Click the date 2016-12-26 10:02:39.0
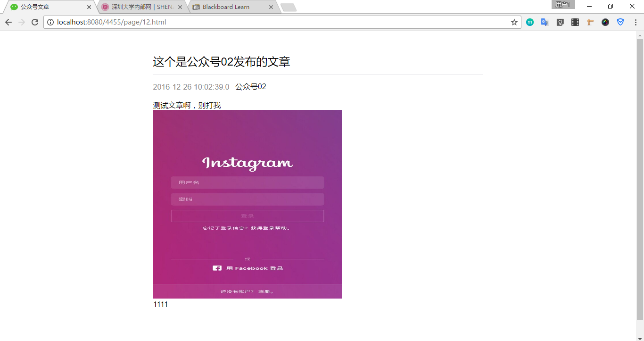This screenshot has height=341, width=644. pyautogui.click(x=191, y=87)
